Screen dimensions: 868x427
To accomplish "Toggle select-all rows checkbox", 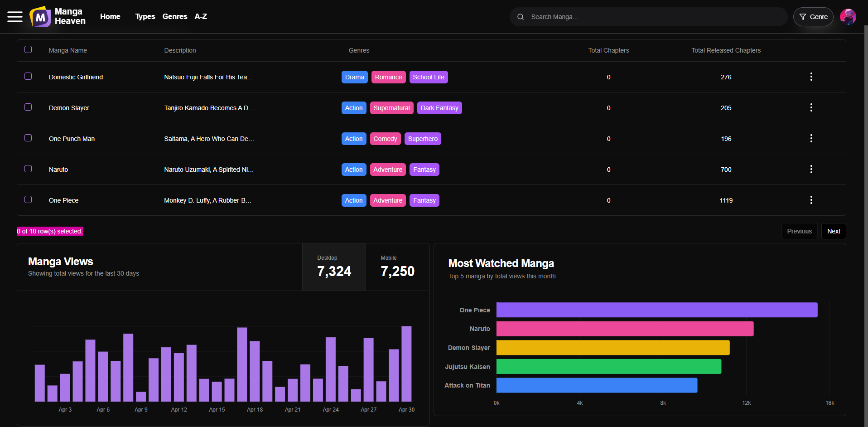I will click(28, 49).
